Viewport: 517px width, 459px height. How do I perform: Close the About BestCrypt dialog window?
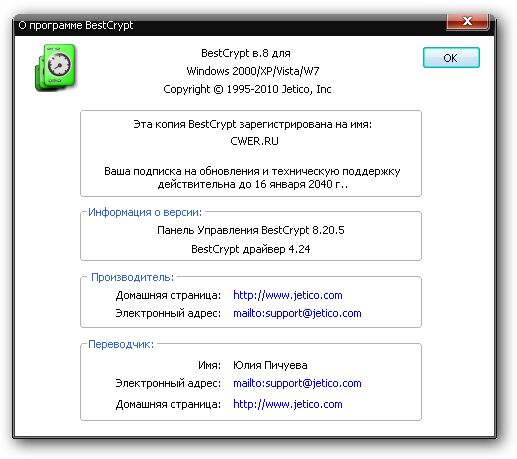[x=468, y=22]
